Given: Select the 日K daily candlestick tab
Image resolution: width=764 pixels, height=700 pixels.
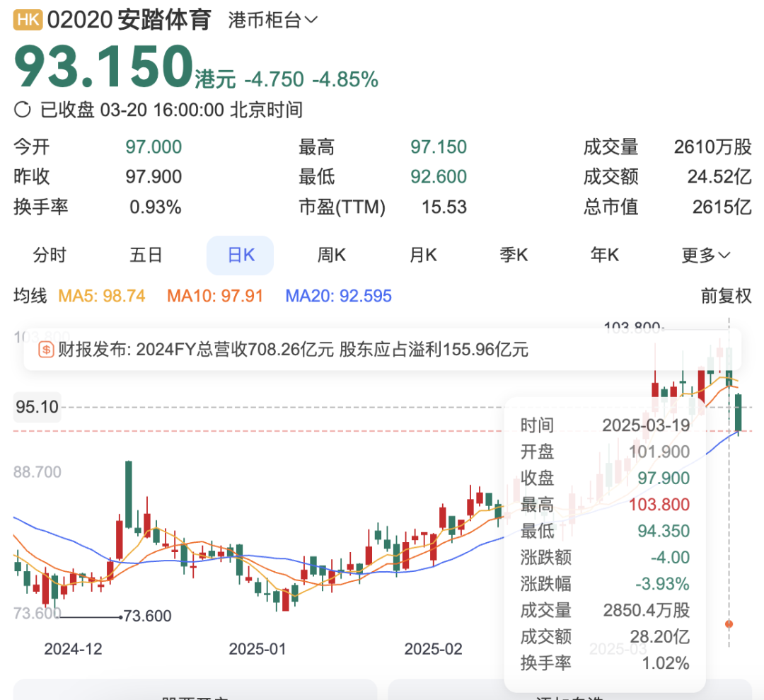Looking at the screenshot, I should (x=240, y=256).
